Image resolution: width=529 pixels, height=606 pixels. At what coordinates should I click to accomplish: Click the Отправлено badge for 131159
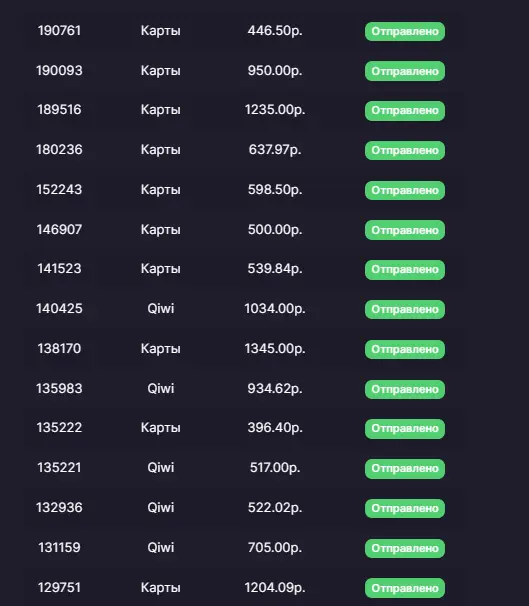pos(405,548)
